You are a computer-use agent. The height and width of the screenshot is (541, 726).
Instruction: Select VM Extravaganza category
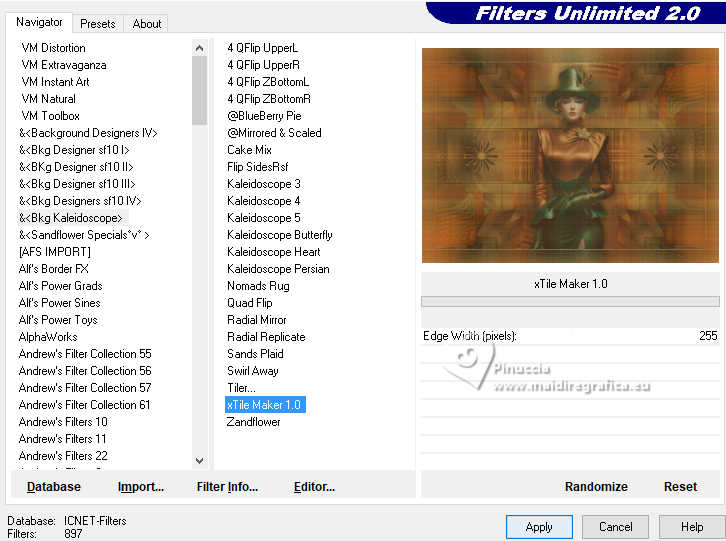coord(64,65)
